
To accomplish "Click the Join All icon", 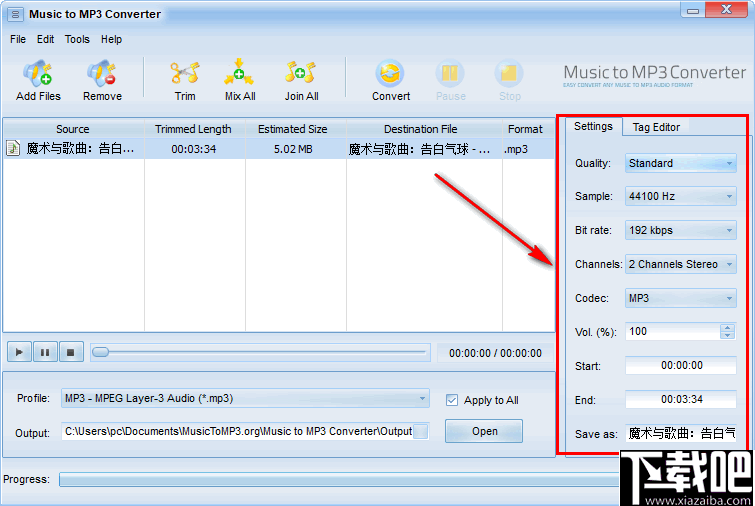I will click(300, 73).
